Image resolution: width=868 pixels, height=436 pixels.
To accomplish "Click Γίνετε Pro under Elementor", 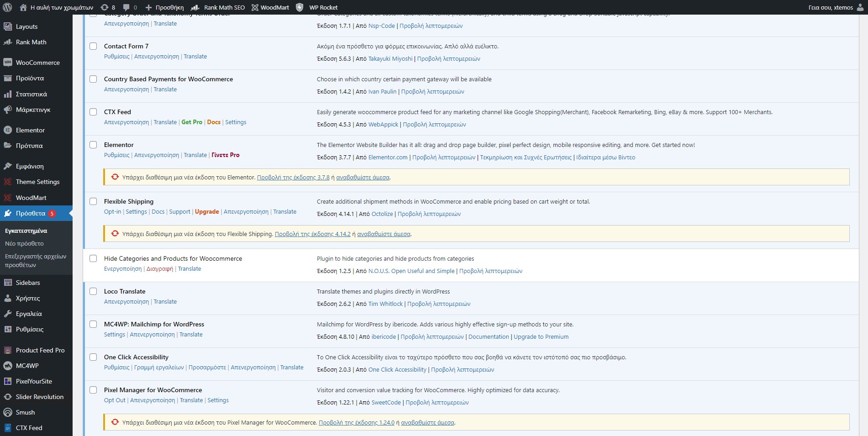I will click(226, 155).
